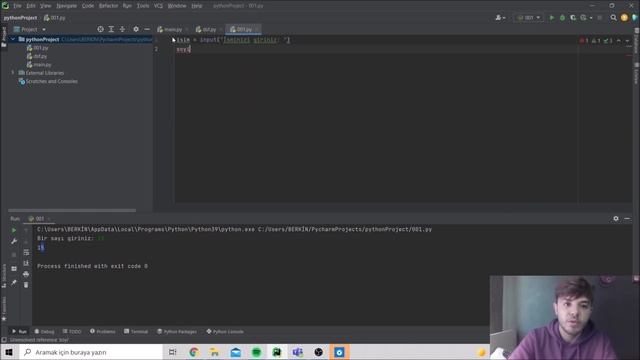Image resolution: width=640 pixels, height=360 pixels.
Task: Run the 001 configuration from the top toolbar
Action: (552, 18)
